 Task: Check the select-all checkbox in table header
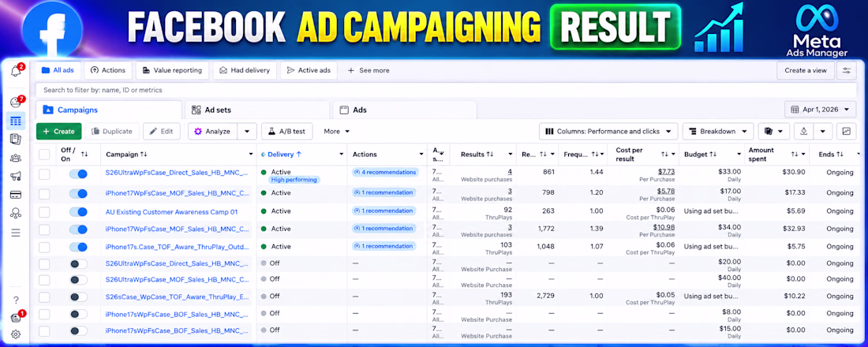pyautogui.click(x=44, y=155)
